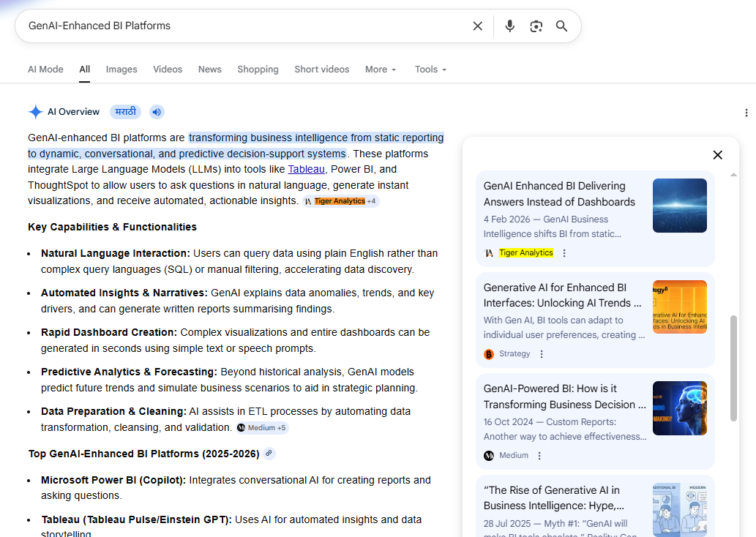Viewport: 756px width, 537px height.
Task: Select the All results tab
Action: click(x=84, y=70)
